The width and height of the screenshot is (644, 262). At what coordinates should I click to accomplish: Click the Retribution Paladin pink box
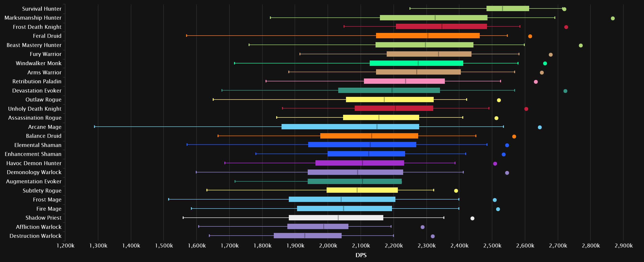coord(404,81)
